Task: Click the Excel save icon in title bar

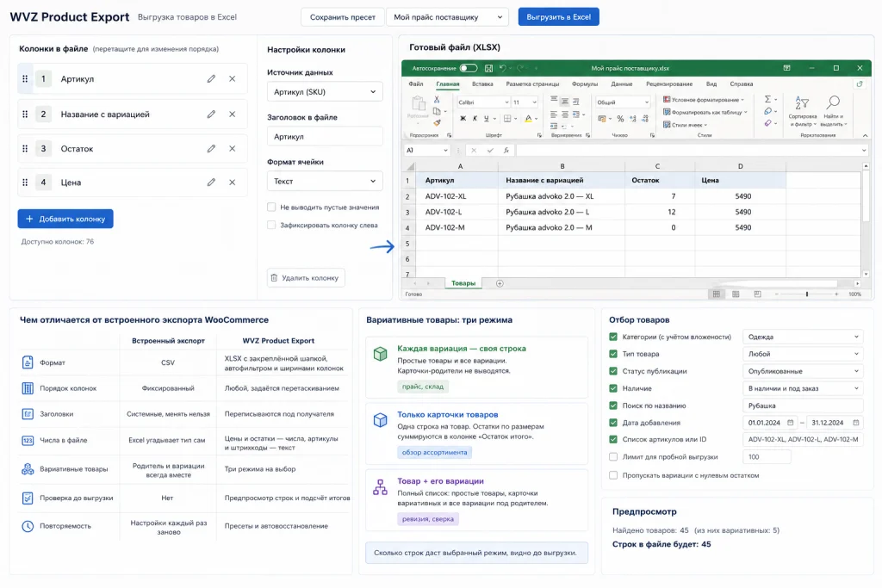Action: point(488,68)
